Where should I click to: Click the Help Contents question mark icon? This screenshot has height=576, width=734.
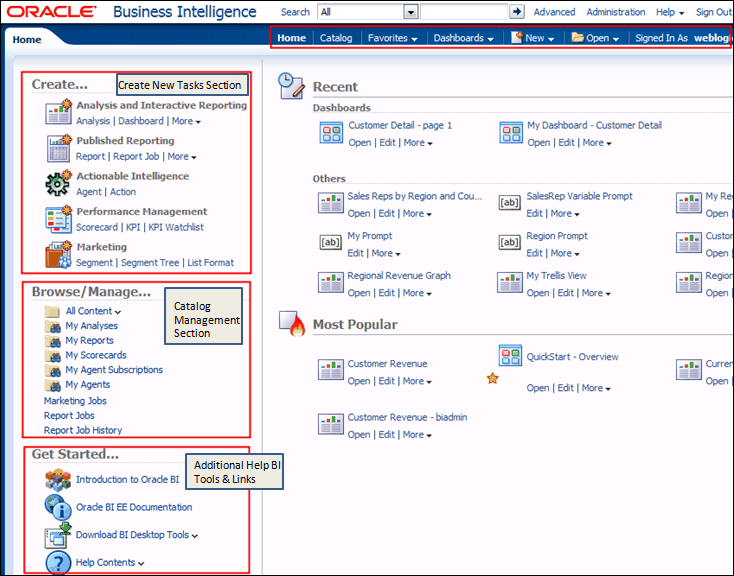click(x=58, y=562)
